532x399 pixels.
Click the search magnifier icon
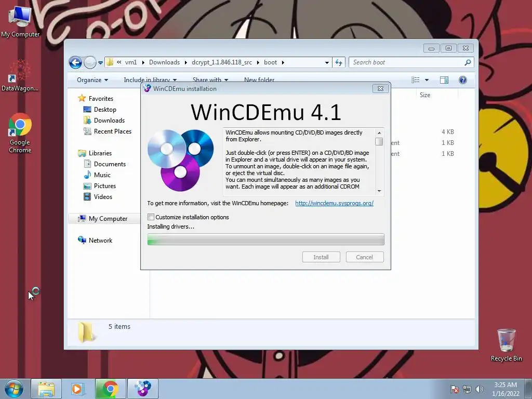(x=468, y=62)
